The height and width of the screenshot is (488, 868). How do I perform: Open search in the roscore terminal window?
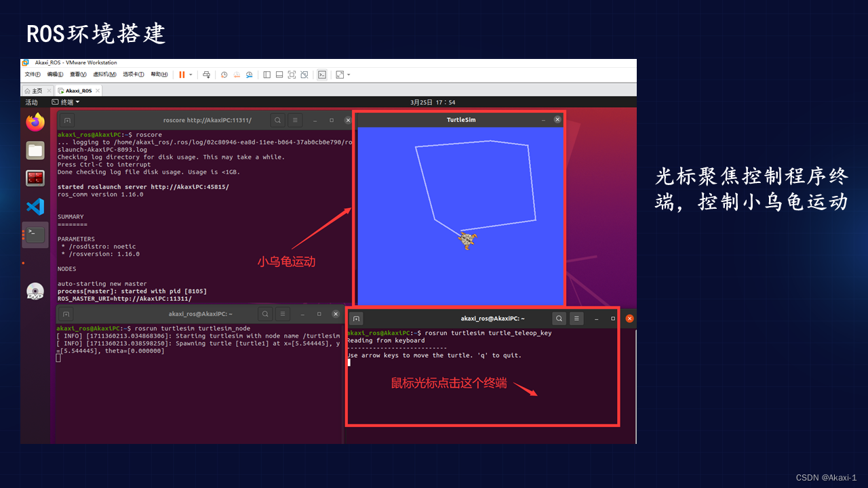click(x=277, y=120)
